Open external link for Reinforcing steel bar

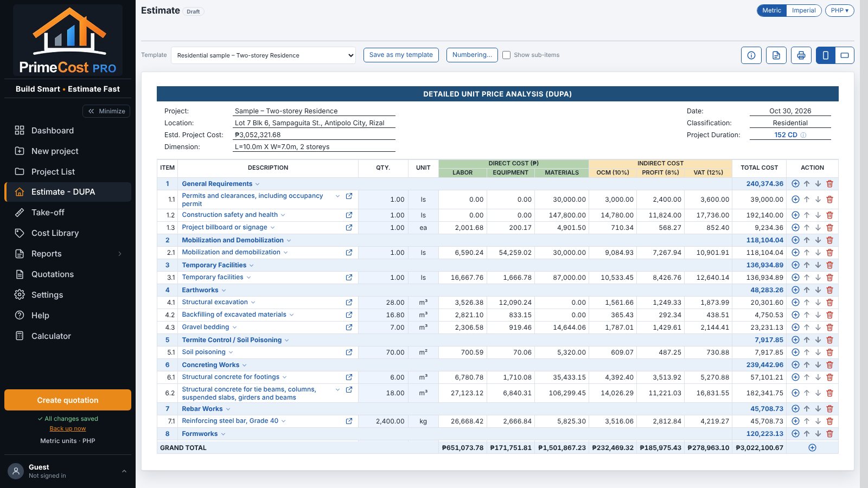tap(349, 421)
